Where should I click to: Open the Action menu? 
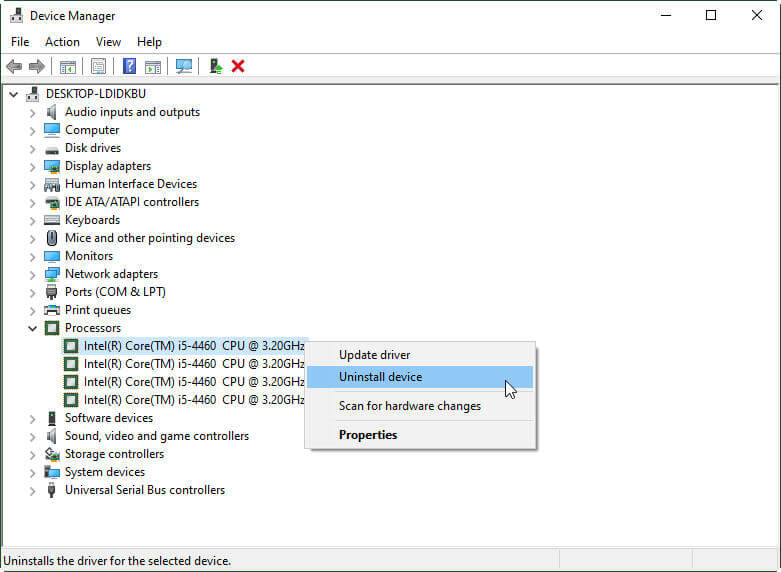pyautogui.click(x=62, y=42)
